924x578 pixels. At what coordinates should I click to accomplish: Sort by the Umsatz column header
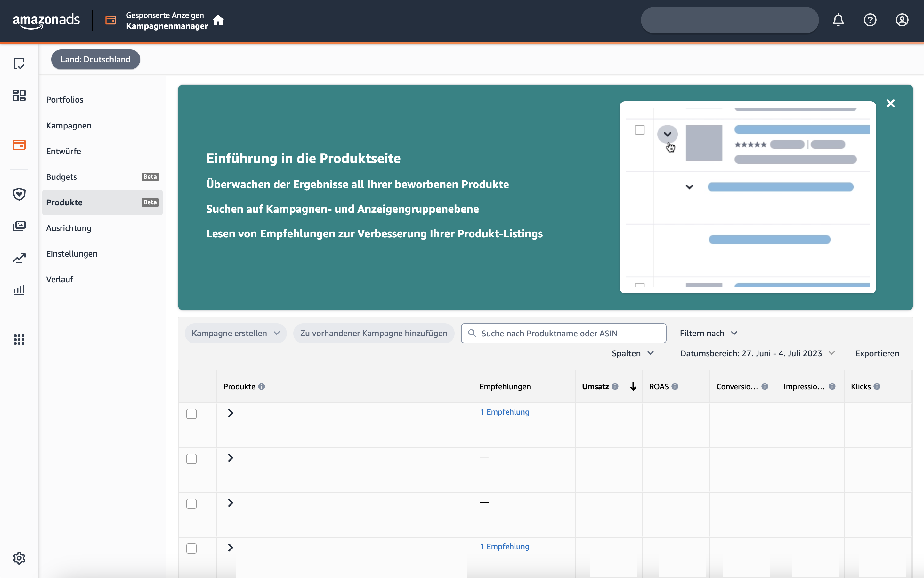595,386
